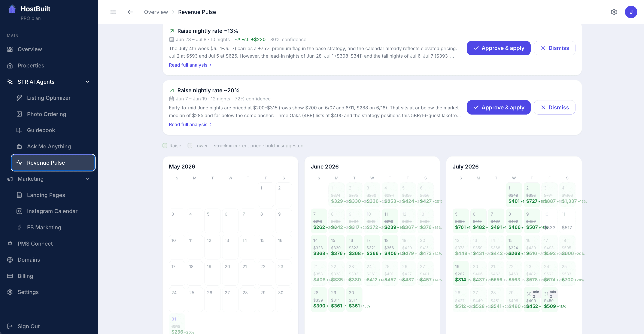Click the Properties house icon
The image size is (644, 334).
coord(10,66)
